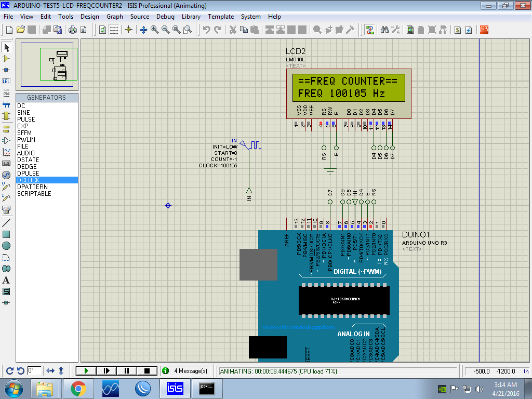Stop the simulation
The height and width of the screenshot is (399, 532).
147,370
